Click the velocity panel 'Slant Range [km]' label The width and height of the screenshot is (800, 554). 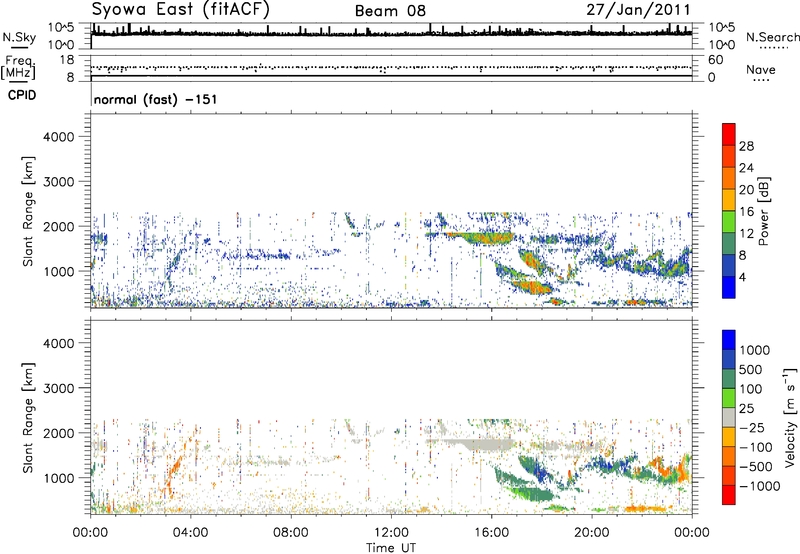coord(29,417)
